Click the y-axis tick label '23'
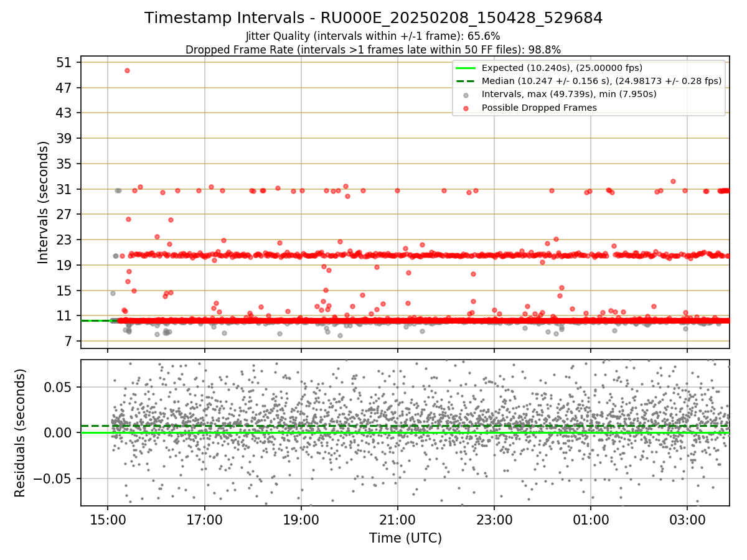This screenshot has width=747, height=560. [x=65, y=240]
